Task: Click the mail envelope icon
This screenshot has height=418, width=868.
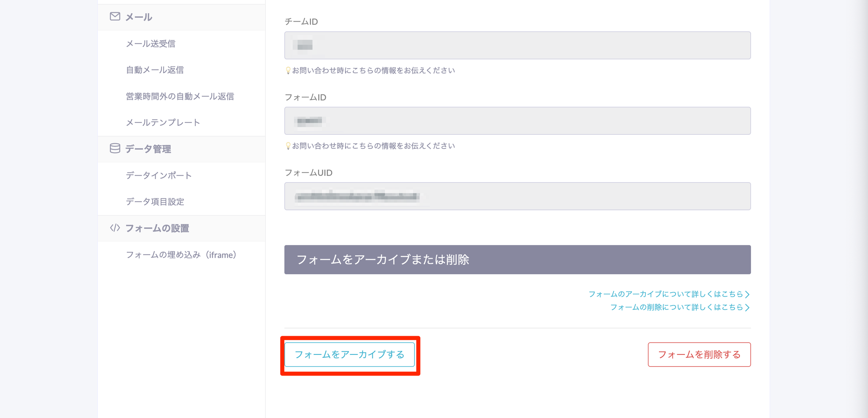Action: click(115, 17)
